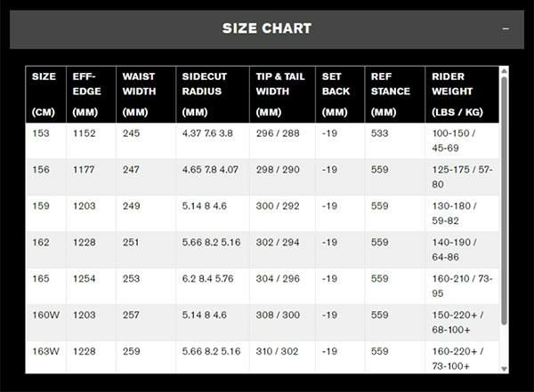Viewport: 534px width, 392px height.
Task: Select the Rider Weight column header
Action: 457,94
